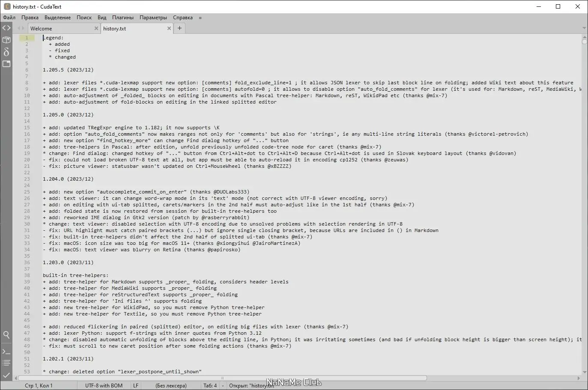Open the Output list panel icon
Screen dimensions: 588x390
(x=6, y=363)
